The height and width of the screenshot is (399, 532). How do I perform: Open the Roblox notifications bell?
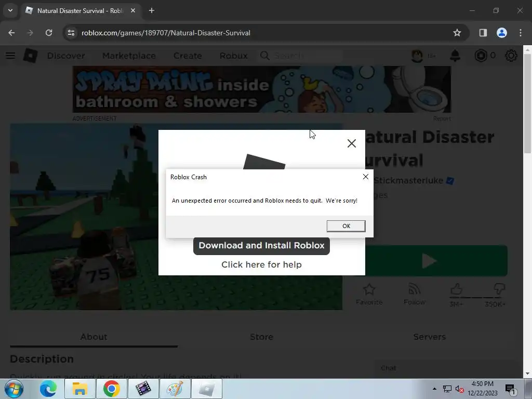point(455,56)
